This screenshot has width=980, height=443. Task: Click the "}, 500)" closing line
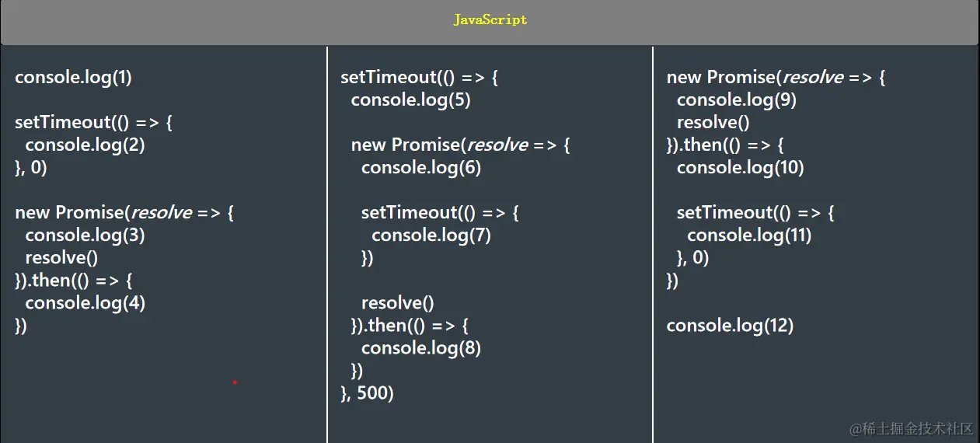point(367,393)
